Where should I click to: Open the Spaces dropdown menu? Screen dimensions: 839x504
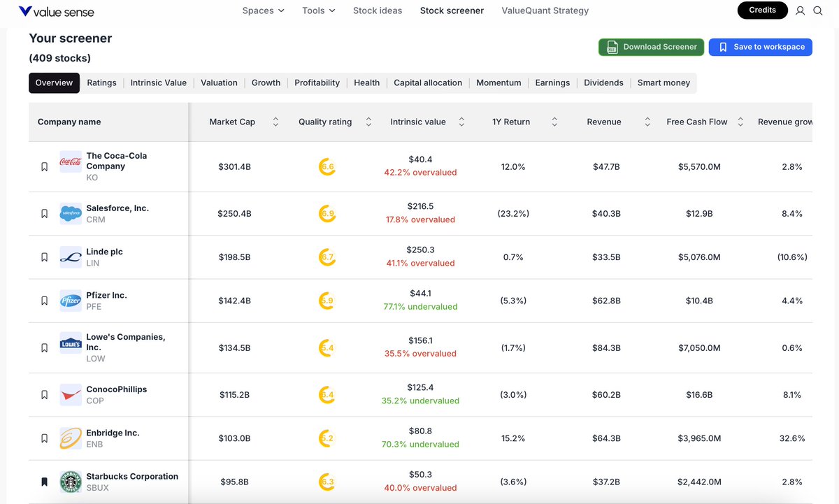coord(263,10)
